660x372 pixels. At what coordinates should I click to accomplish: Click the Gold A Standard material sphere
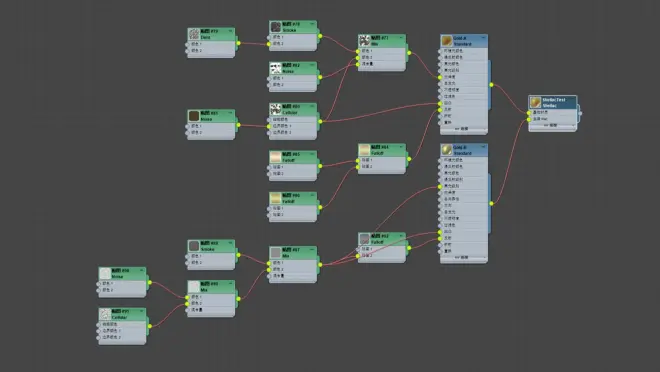tap(447, 41)
